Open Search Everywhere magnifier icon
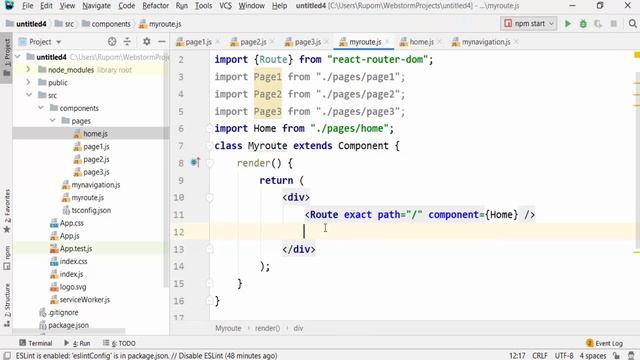The image size is (640, 360). point(632,24)
